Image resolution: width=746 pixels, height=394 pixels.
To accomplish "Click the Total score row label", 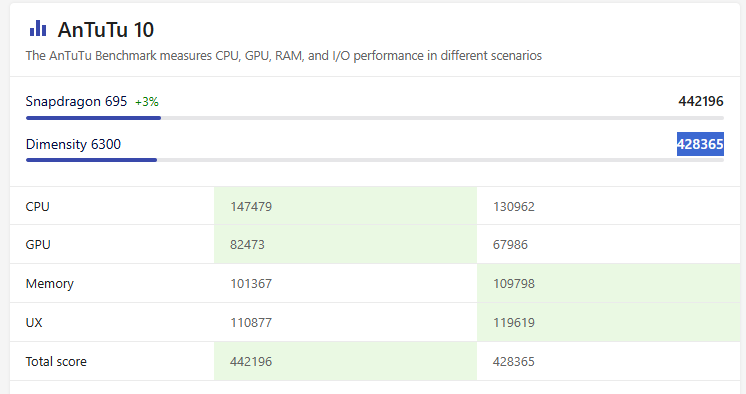I will (x=56, y=362).
